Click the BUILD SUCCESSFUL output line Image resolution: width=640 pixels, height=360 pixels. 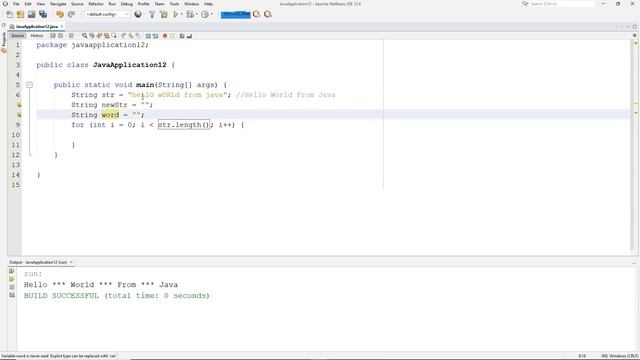pos(117,296)
